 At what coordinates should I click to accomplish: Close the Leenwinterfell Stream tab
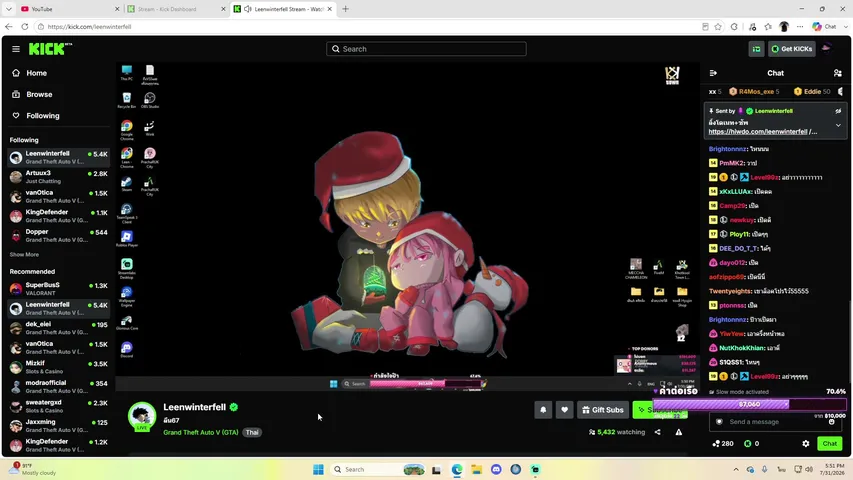pyautogui.click(x=329, y=9)
